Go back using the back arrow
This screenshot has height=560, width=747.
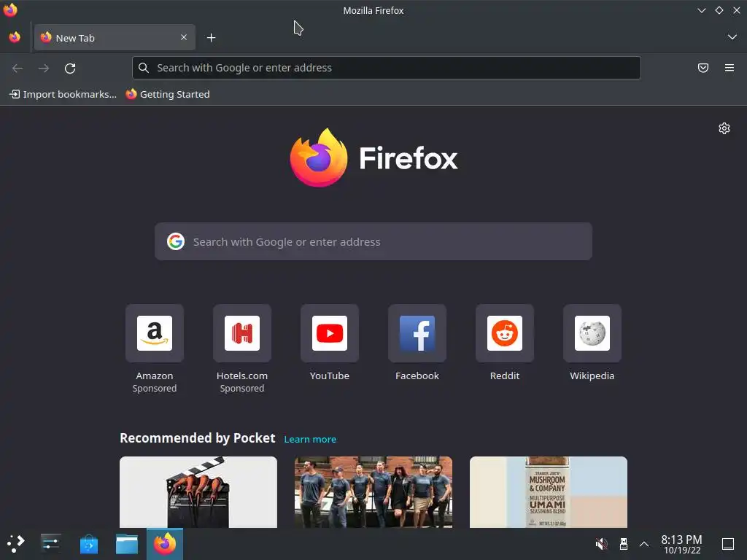18,68
